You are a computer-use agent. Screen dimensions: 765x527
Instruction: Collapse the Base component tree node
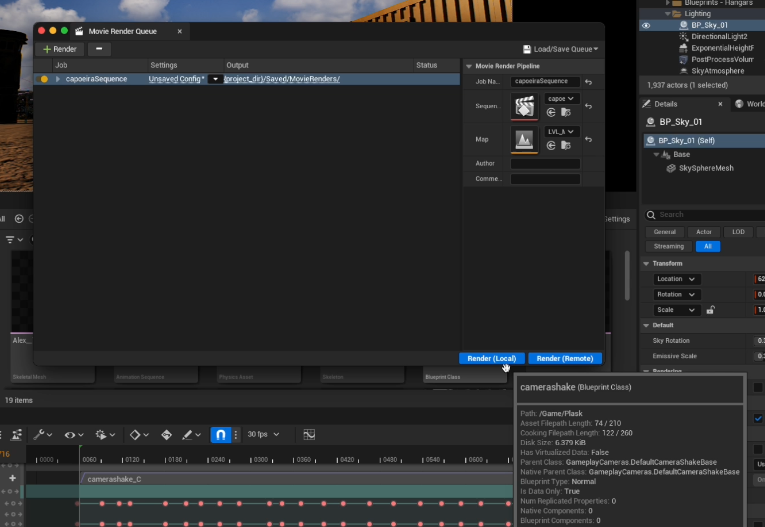[x=656, y=155]
